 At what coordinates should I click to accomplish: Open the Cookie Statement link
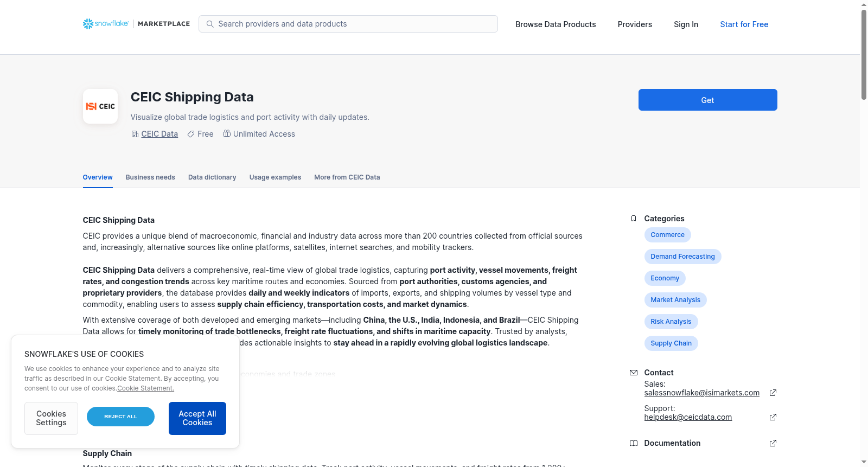(145, 388)
